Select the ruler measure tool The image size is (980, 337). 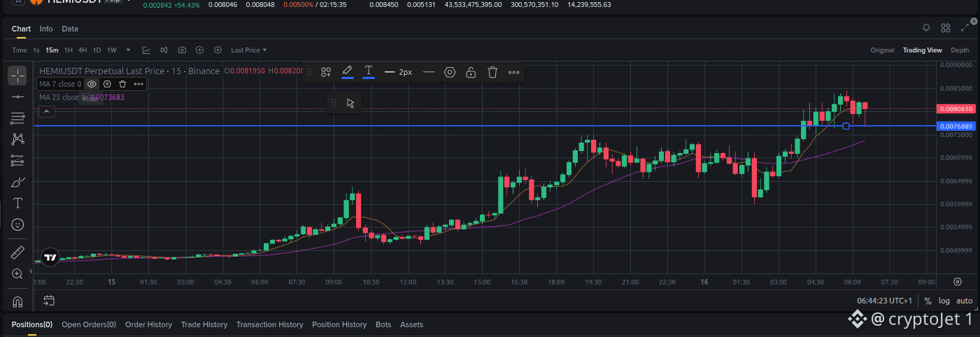point(17,252)
